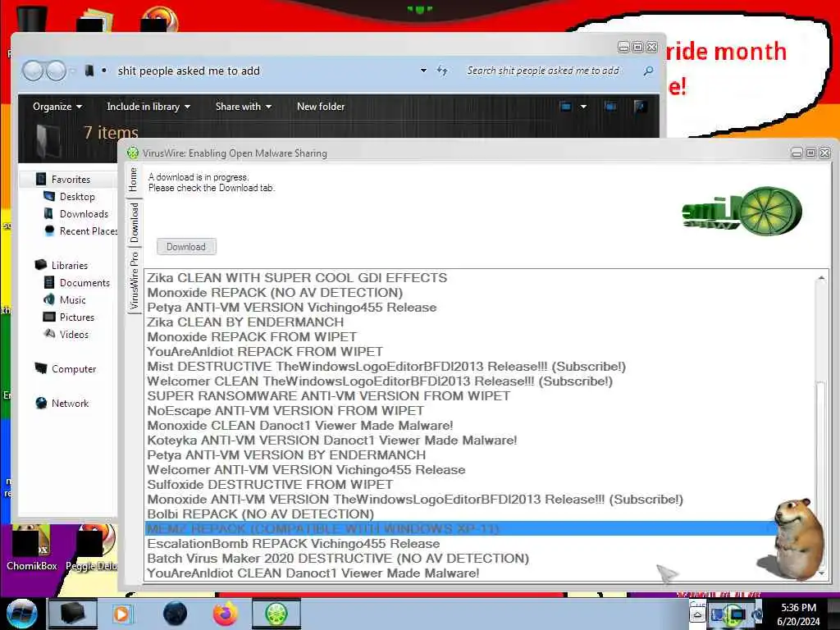Open the VirusWire Pro tab
840x630 pixels.
[x=134, y=281]
